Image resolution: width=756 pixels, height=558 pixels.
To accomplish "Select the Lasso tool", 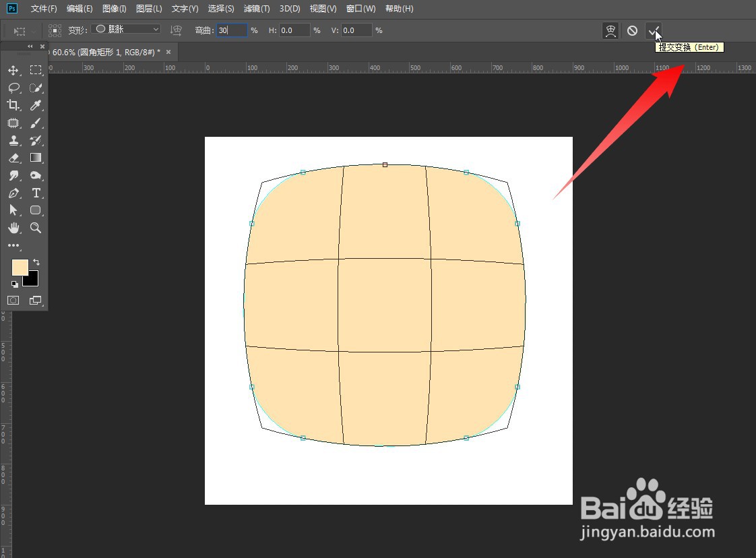I will 13,88.
